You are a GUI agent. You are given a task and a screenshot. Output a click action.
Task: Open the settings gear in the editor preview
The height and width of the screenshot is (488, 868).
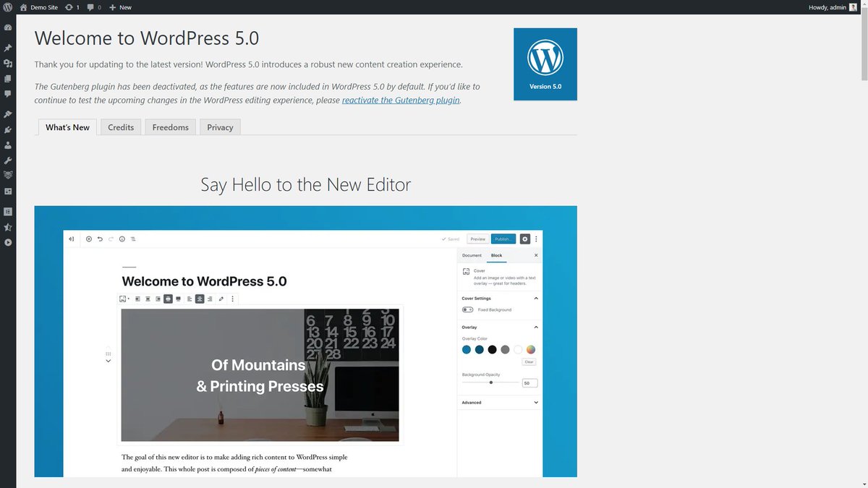click(x=524, y=239)
